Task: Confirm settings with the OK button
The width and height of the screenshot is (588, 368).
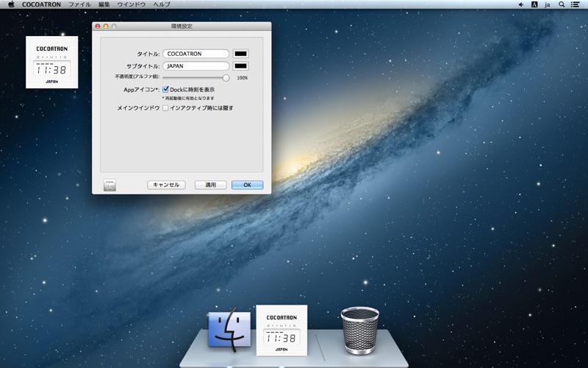Action: [247, 185]
